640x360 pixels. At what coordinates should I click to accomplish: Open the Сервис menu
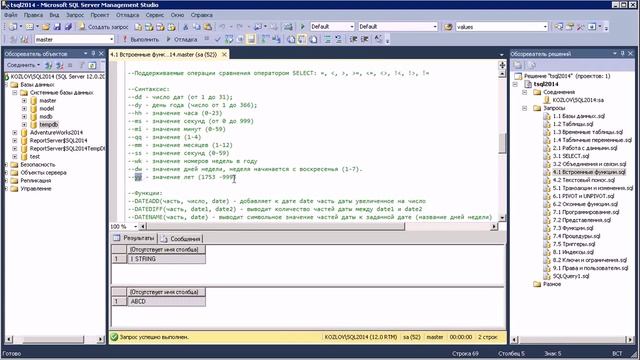pos(155,15)
